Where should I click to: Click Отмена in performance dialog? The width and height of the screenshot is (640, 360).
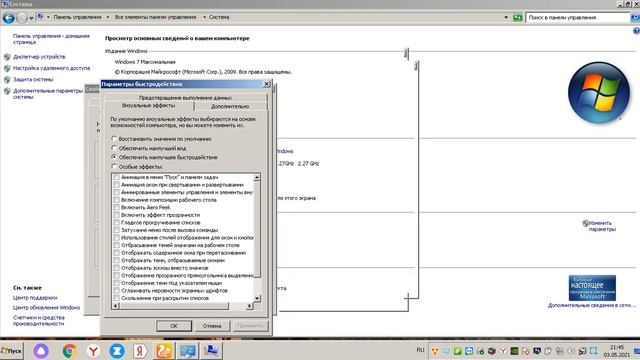(212, 326)
